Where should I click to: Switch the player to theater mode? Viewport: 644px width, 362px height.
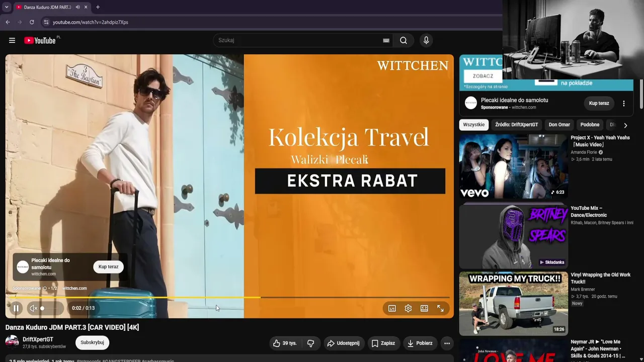[424, 308]
